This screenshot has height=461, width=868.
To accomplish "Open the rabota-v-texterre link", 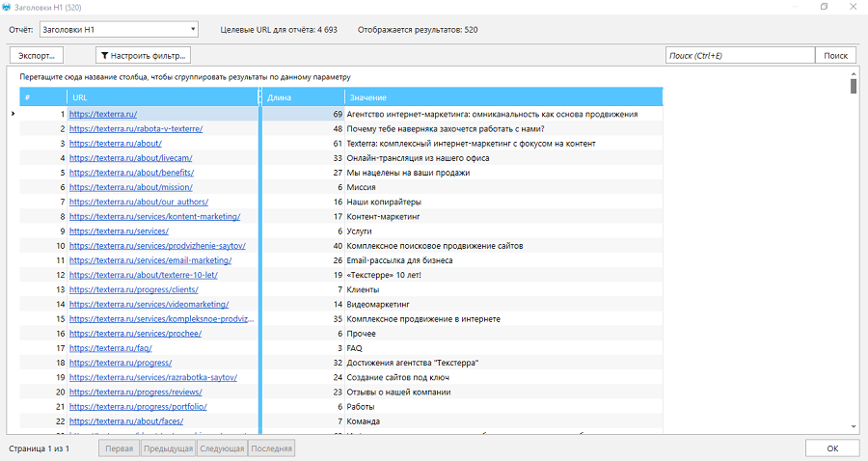I will pyautogui.click(x=136, y=128).
